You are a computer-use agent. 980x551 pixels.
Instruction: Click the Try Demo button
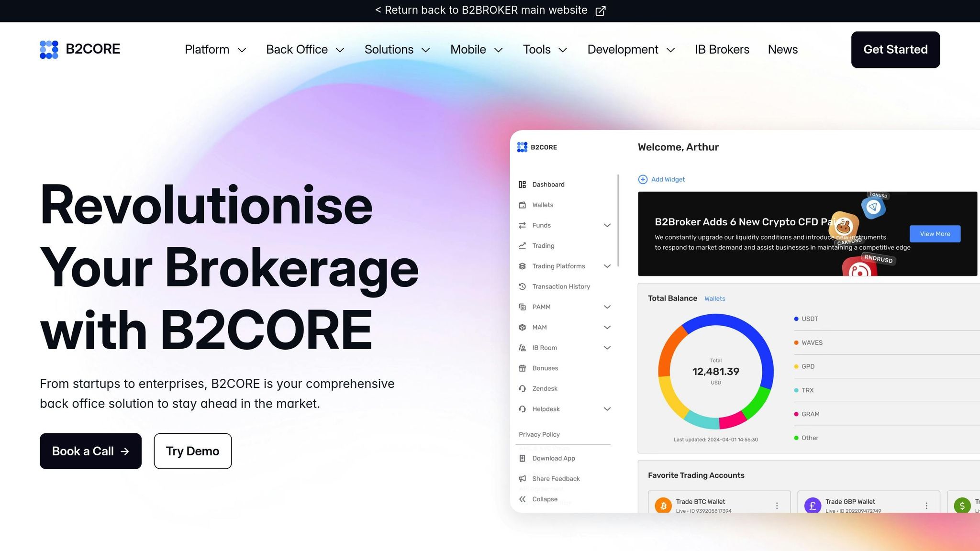(x=193, y=451)
